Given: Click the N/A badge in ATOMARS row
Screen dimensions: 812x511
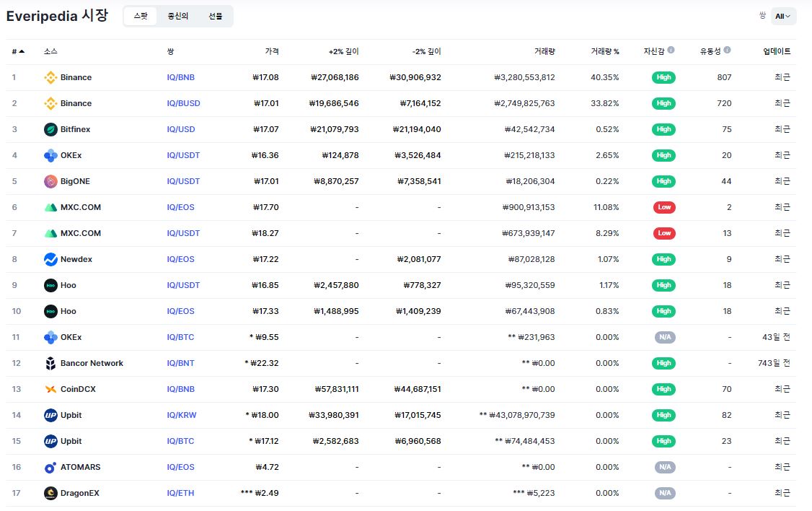Looking at the screenshot, I should click(x=665, y=468).
